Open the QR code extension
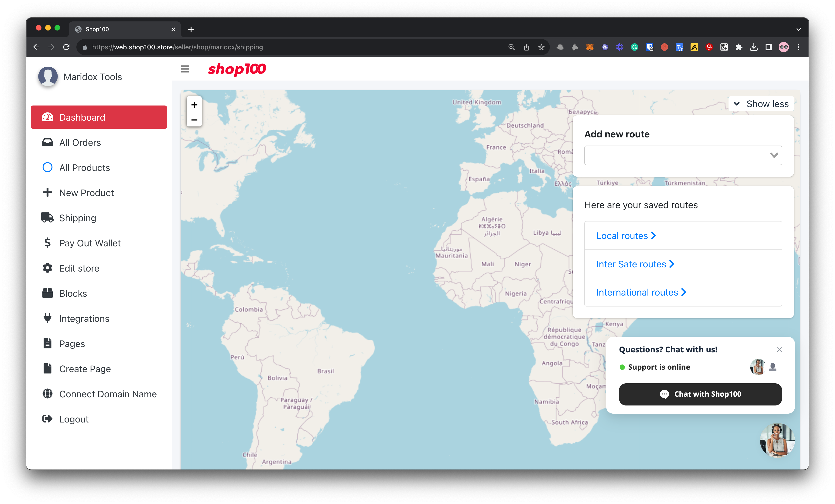This screenshot has height=504, width=835. 724,47
